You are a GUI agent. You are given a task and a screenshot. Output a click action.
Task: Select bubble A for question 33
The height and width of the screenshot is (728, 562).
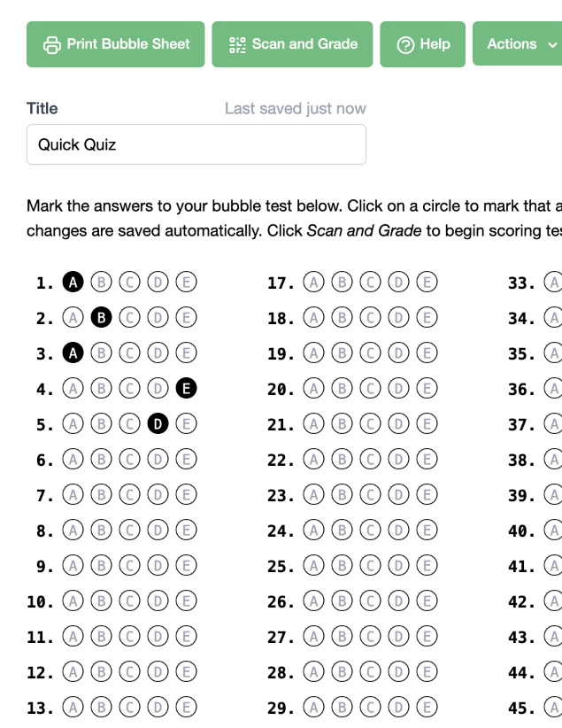click(x=553, y=283)
